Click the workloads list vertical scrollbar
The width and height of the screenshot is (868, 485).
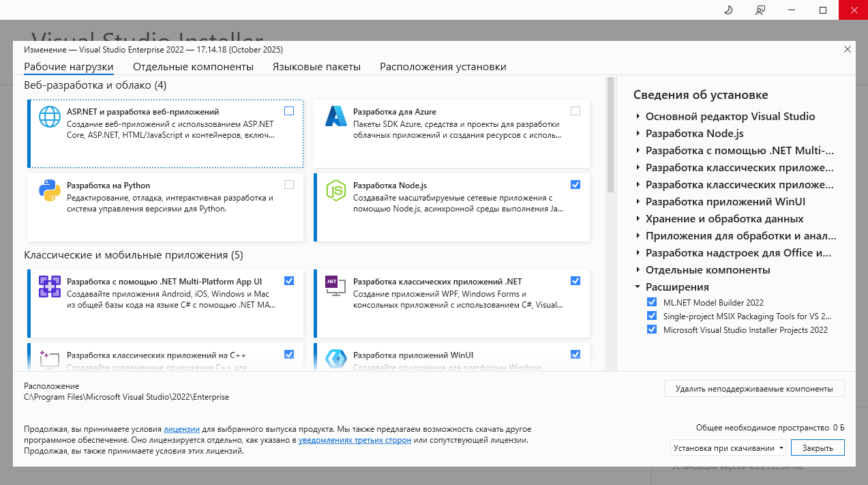tap(610, 136)
